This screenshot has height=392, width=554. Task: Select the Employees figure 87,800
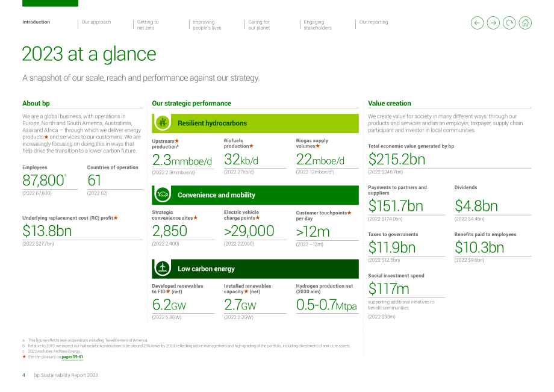pos(43,180)
